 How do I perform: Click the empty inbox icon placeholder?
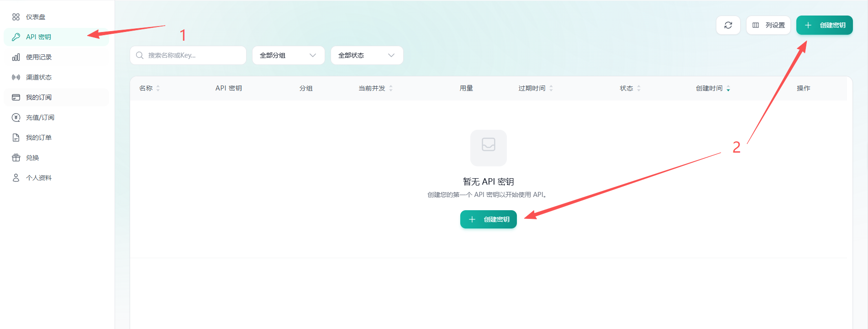tap(489, 148)
